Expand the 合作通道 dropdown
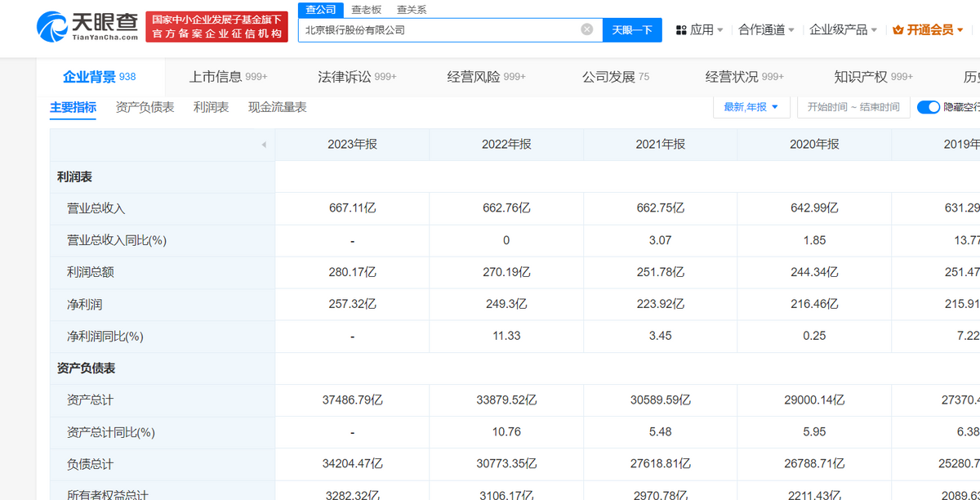 pyautogui.click(x=767, y=30)
